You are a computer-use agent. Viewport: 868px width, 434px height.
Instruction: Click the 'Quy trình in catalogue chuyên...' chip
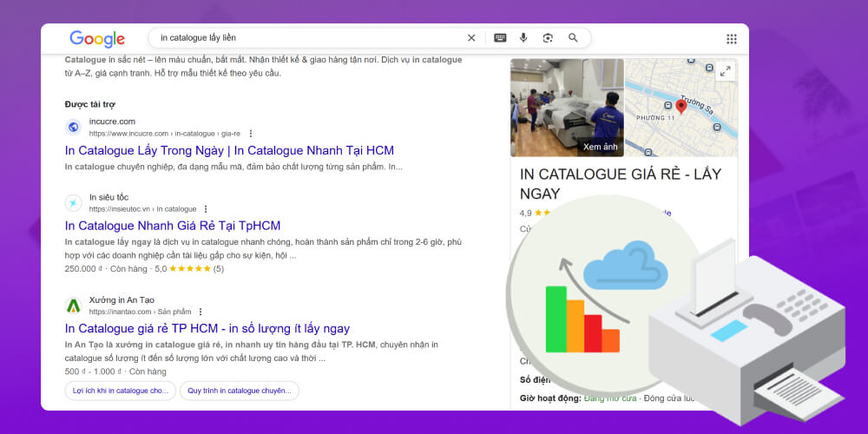click(x=240, y=391)
